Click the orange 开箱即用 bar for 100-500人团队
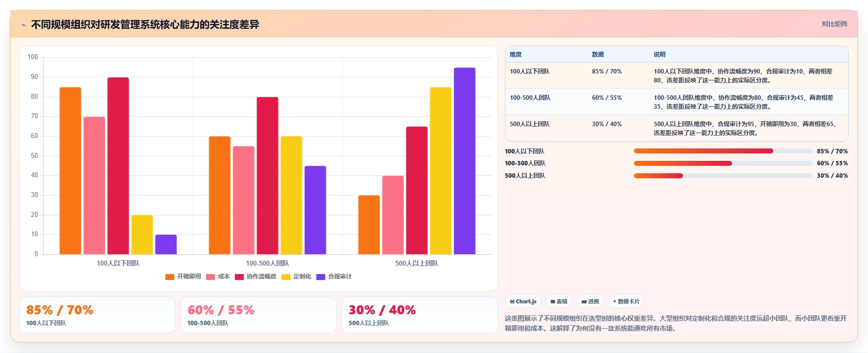 point(220,196)
